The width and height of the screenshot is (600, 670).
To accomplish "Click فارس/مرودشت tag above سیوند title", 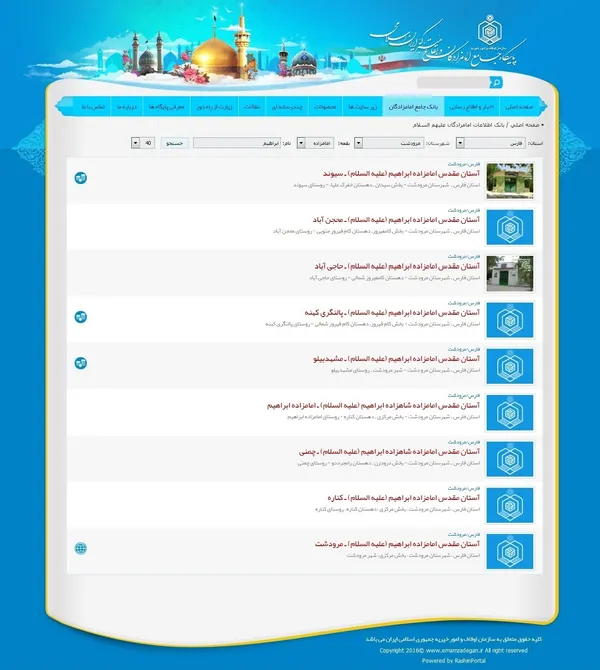I will tap(464, 164).
